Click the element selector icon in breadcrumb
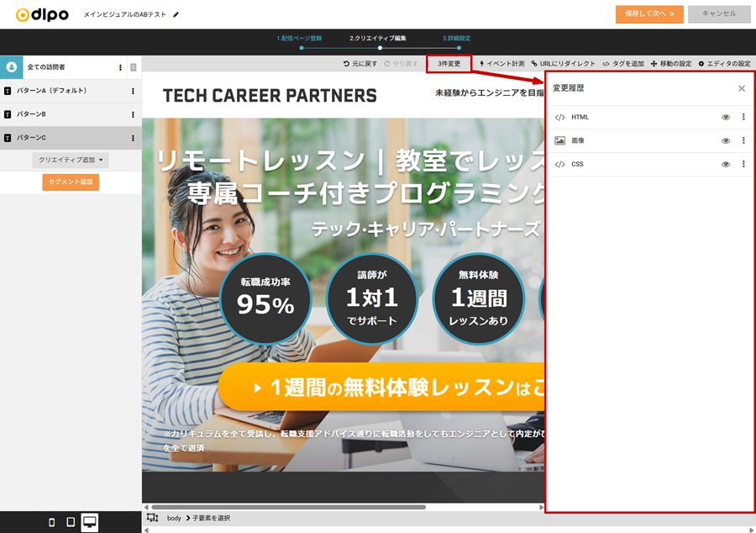The image size is (756, 533). click(x=152, y=518)
